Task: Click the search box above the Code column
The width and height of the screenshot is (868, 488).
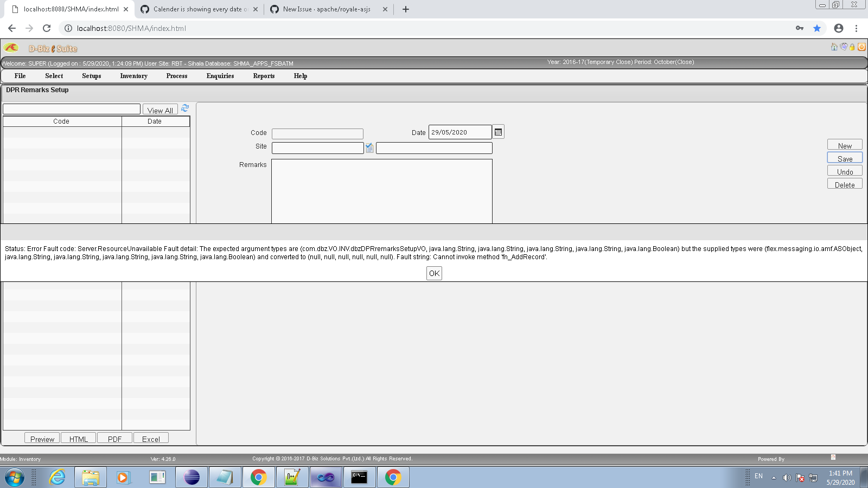Action: point(72,109)
